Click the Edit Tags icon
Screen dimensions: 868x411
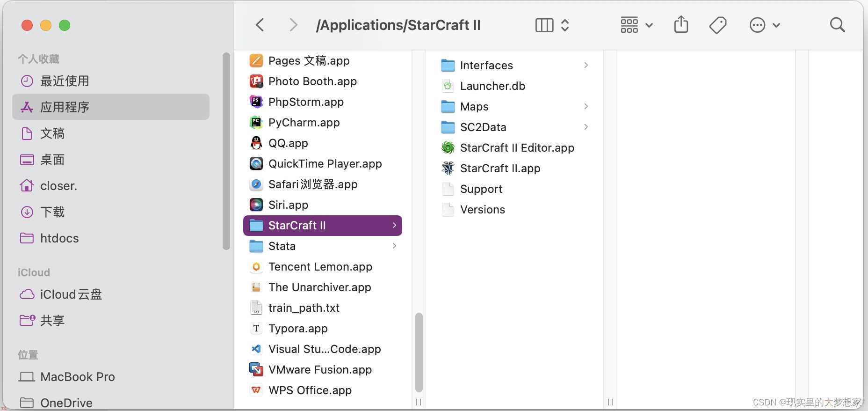pos(718,25)
